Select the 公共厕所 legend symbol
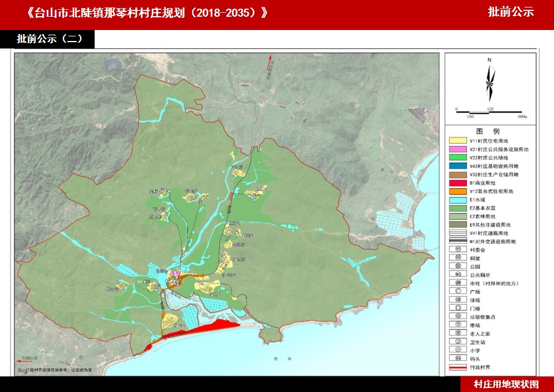Screen dimensions: 554x392 pos(458,275)
